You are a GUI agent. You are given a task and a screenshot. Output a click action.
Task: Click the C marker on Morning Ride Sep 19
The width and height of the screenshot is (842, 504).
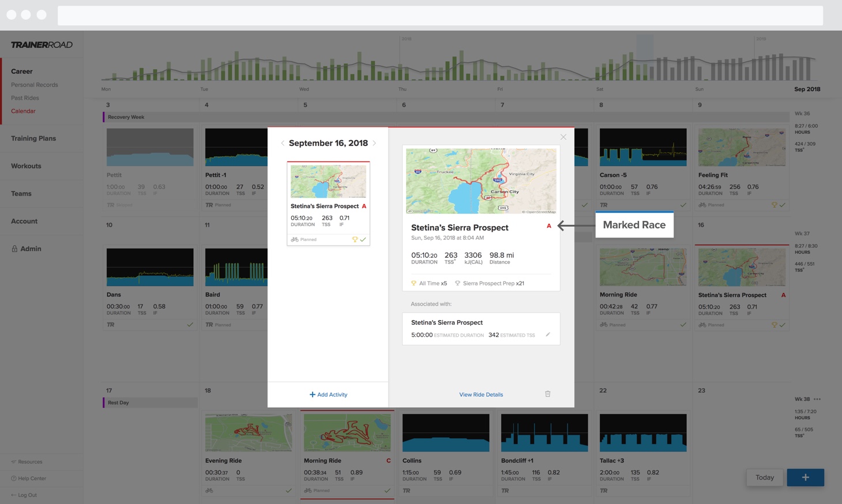[x=388, y=461]
